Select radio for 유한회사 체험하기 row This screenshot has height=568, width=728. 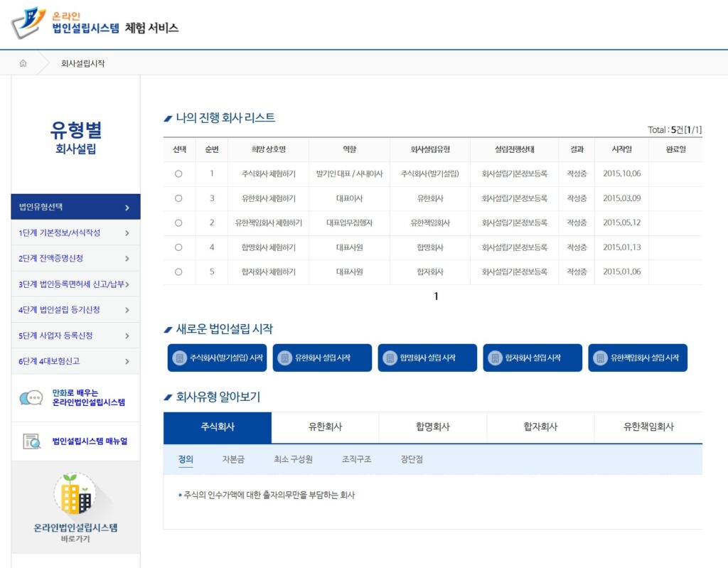coord(178,198)
